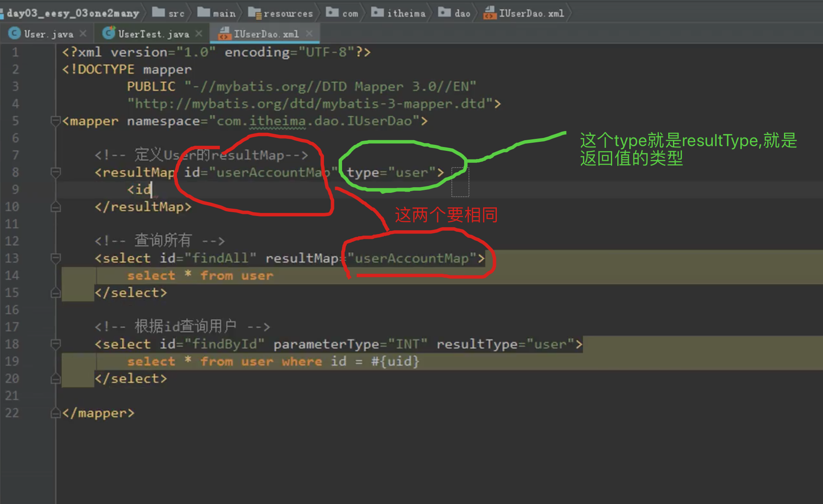Collapse the findById select fold on line 18

point(55,344)
